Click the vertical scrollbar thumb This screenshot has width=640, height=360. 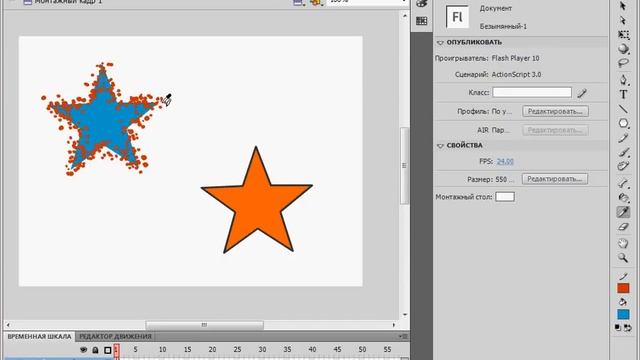pos(404,165)
